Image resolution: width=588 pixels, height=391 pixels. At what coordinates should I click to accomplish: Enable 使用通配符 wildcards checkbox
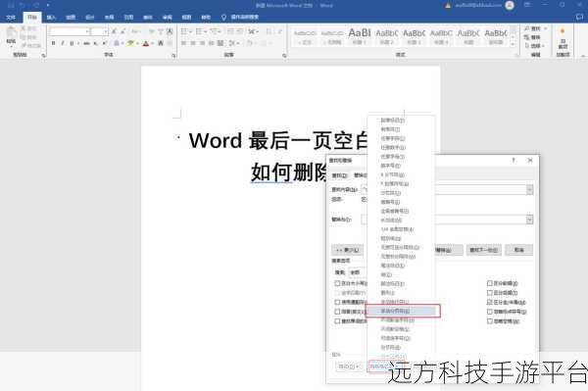point(337,302)
